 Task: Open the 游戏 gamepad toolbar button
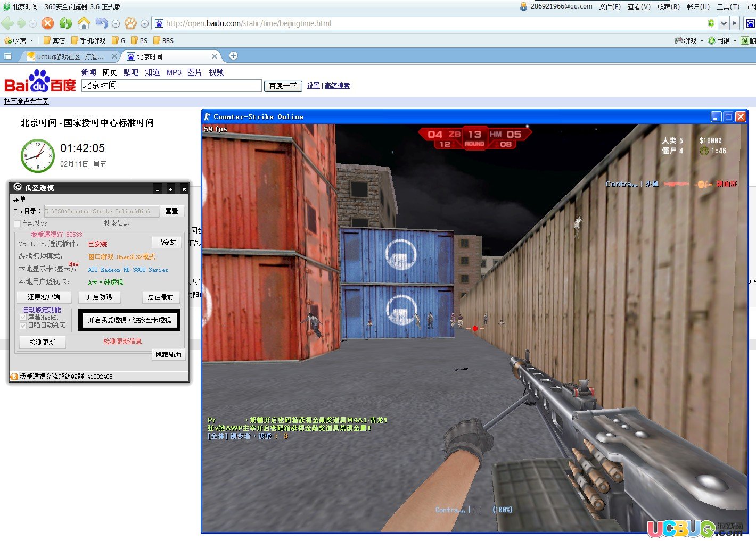point(686,40)
